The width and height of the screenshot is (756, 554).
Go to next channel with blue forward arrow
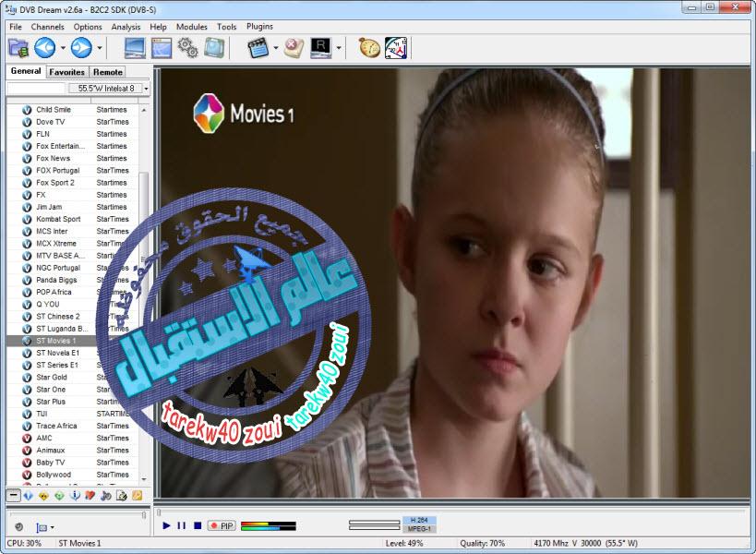[x=81, y=48]
